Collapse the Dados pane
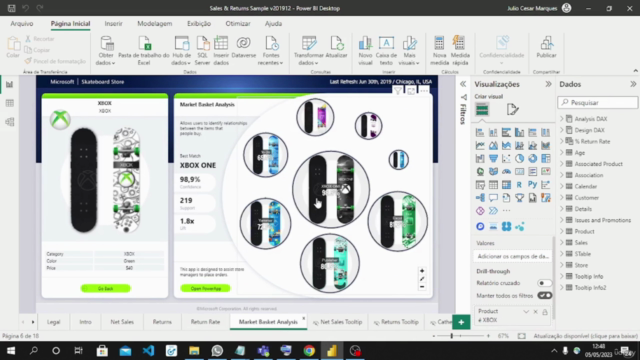This screenshot has width=640, height=360. [x=633, y=84]
